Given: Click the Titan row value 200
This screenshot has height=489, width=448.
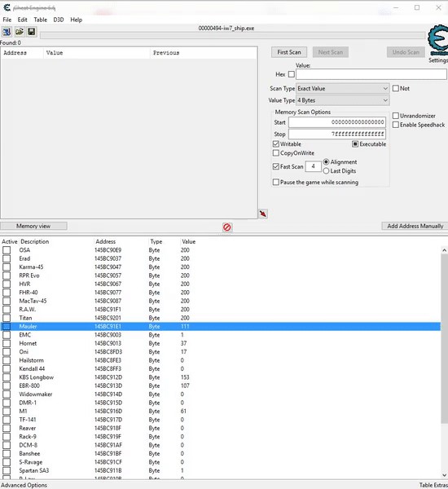Looking at the screenshot, I should coord(185,318).
